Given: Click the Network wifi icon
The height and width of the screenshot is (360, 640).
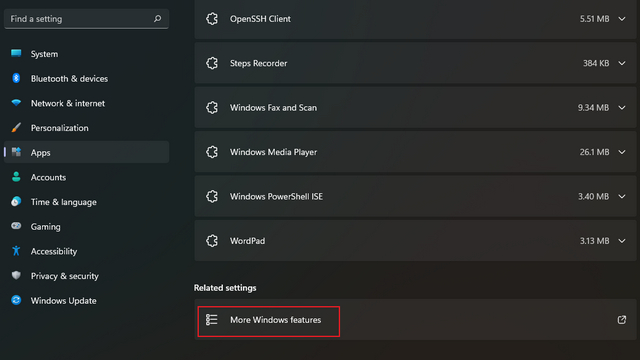Looking at the screenshot, I should [16, 103].
